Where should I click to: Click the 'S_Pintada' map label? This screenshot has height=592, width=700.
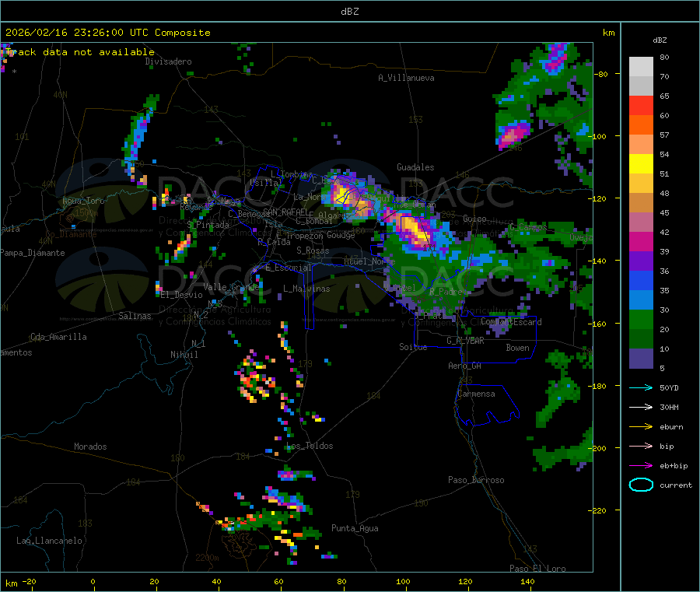[208, 225]
